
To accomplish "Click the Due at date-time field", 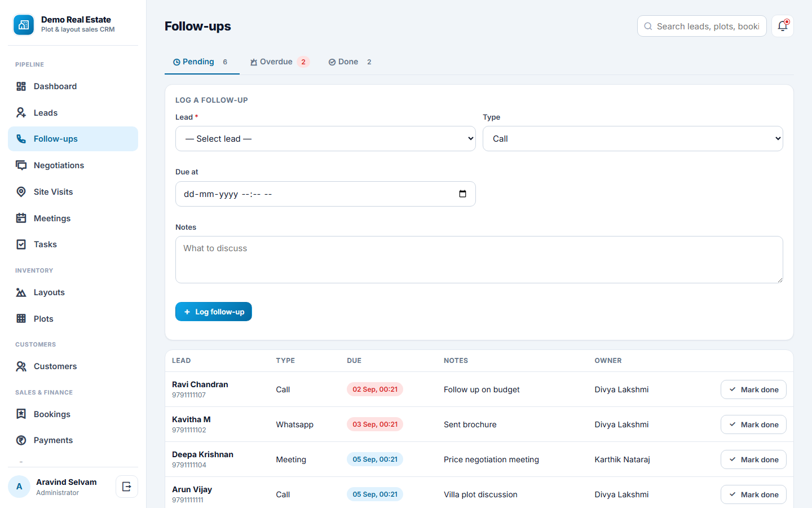I will [x=325, y=194].
